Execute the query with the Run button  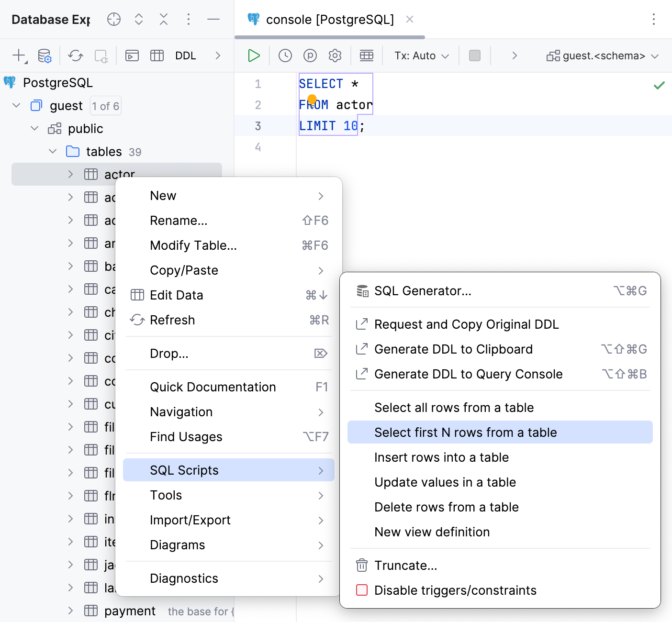pos(253,56)
